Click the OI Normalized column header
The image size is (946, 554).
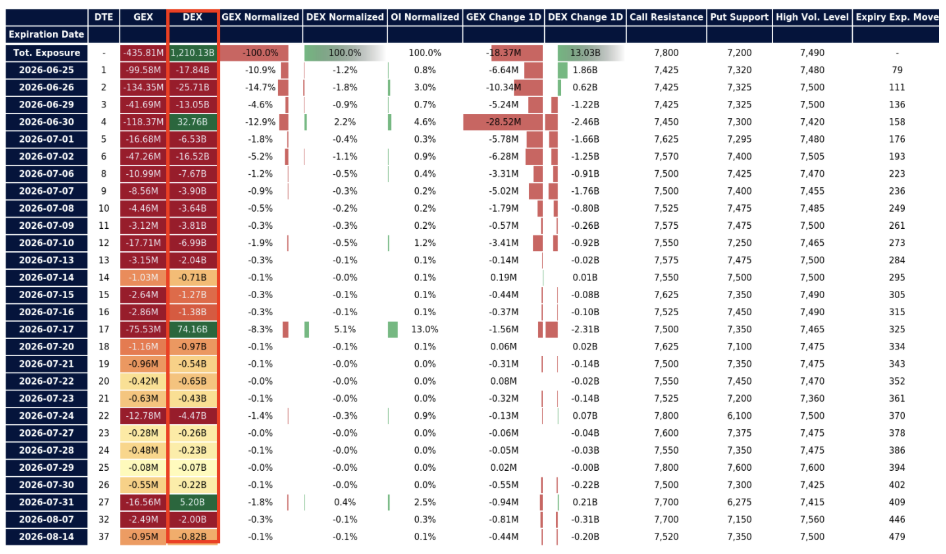[x=425, y=17]
